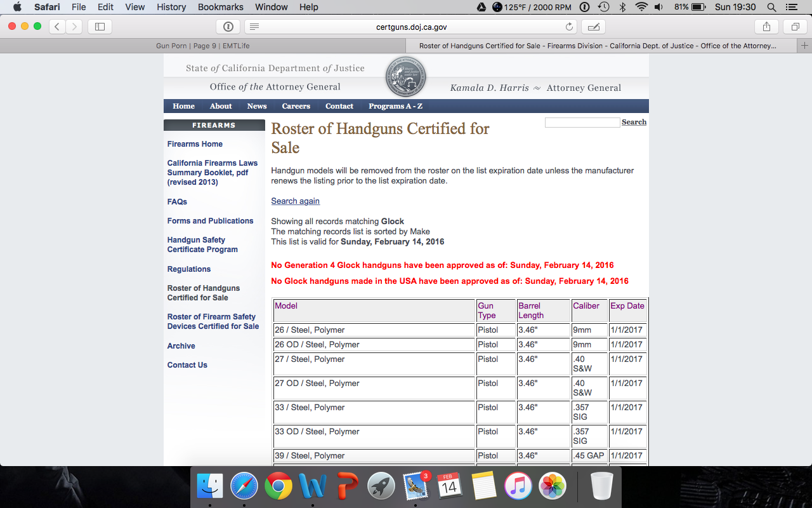Image resolution: width=812 pixels, height=508 pixels.
Task: Go back using Safari's back arrow
Action: coord(58,27)
